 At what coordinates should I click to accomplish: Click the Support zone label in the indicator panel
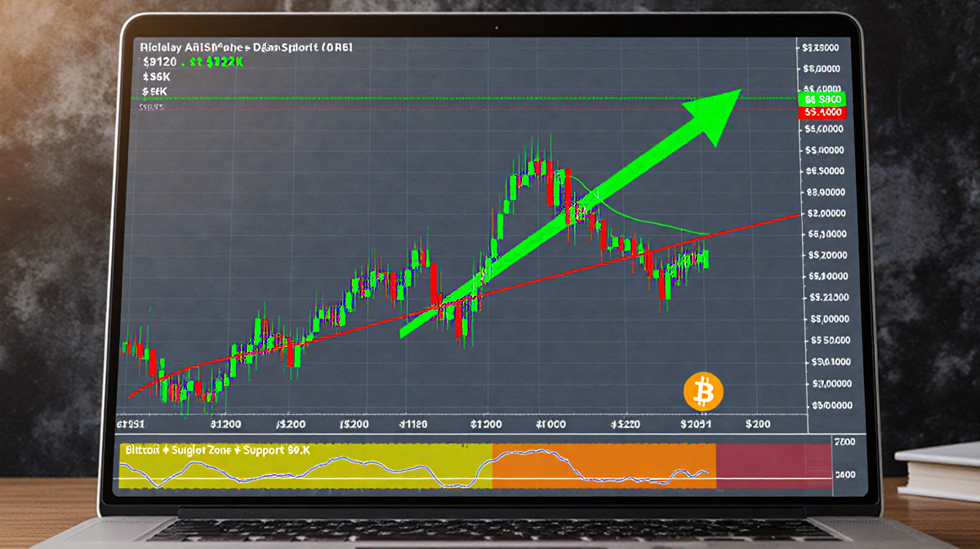[x=216, y=450]
